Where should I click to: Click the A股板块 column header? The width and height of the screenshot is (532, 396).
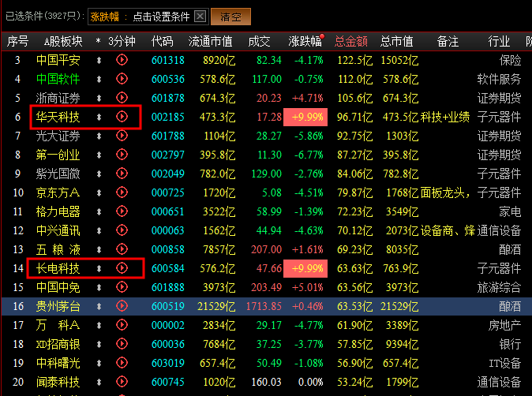pyautogui.click(x=63, y=41)
